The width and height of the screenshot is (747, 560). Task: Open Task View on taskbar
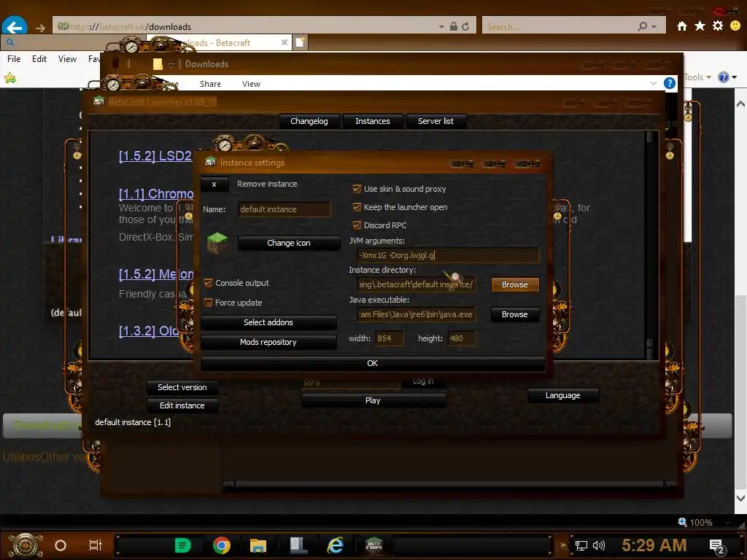point(96,545)
